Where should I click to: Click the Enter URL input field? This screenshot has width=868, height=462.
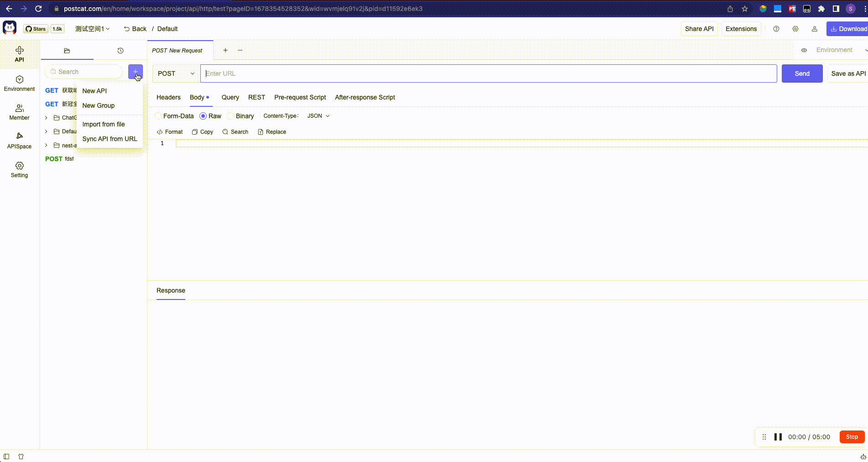point(488,73)
